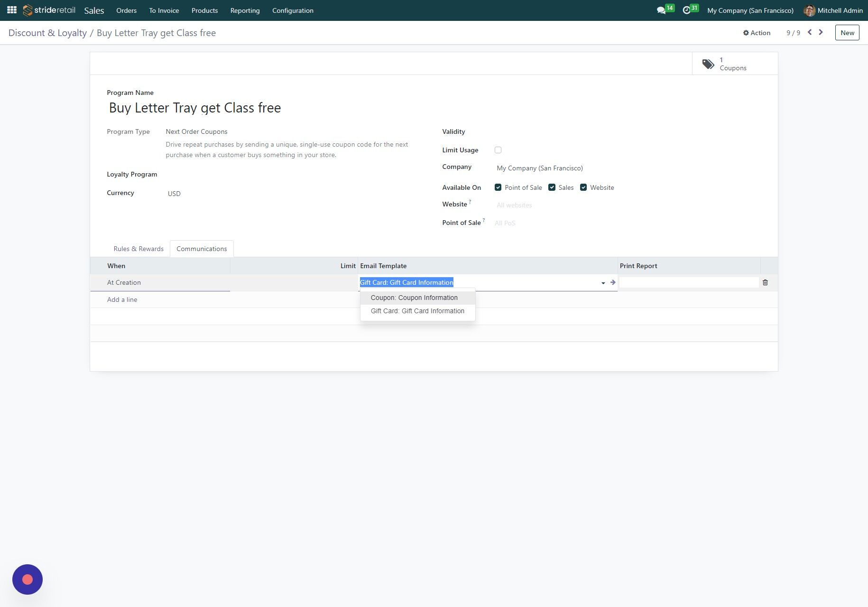Open the chat messages icon with 14 badge
868x607 pixels.
661,10
